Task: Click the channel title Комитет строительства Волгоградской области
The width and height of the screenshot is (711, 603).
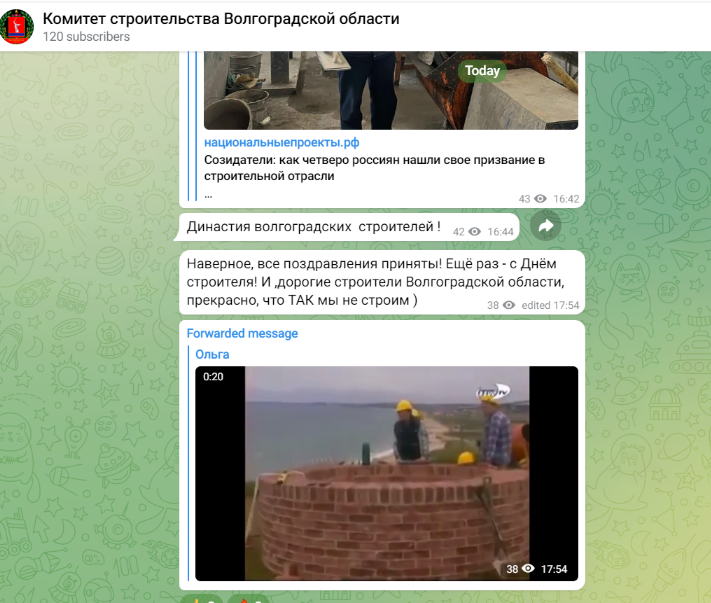Action: point(221,19)
